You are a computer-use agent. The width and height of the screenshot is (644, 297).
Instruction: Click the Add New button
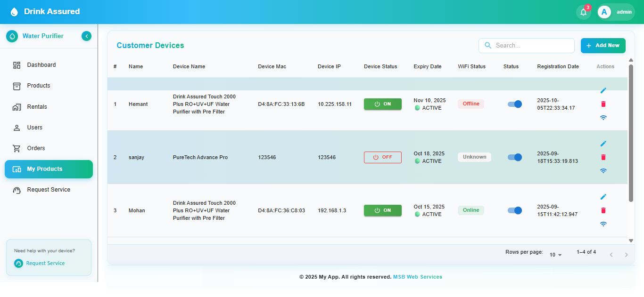pos(603,46)
